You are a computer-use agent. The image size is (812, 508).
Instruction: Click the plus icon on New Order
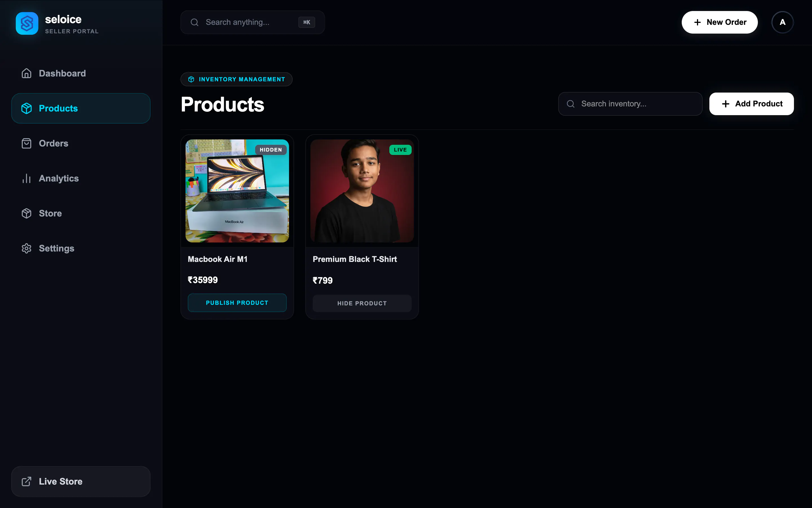point(697,22)
